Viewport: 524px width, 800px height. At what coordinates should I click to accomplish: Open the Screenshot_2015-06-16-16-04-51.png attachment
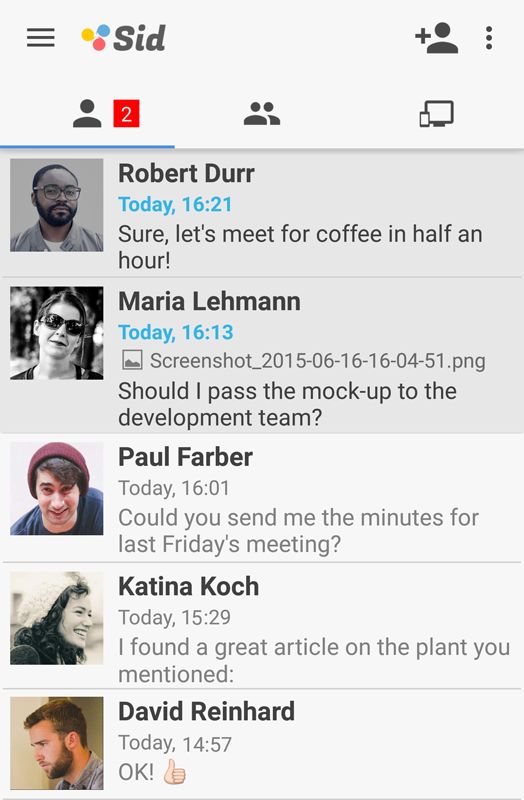[317, 361]
